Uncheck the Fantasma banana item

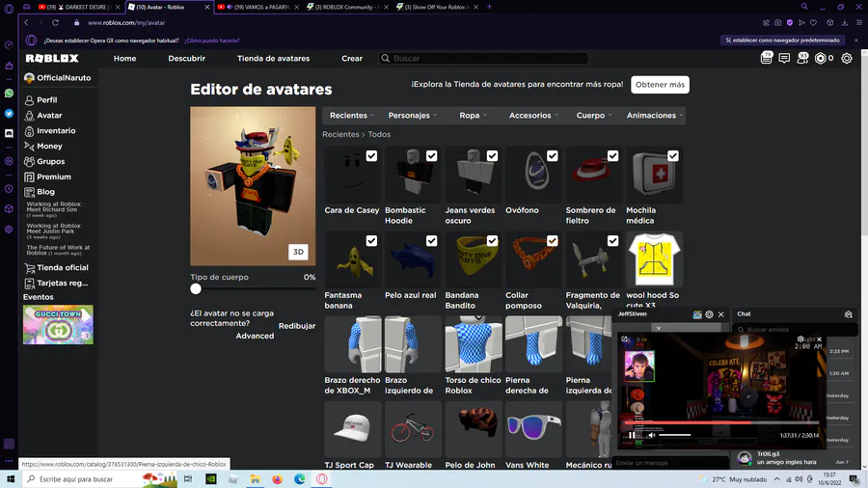(371, 241)
